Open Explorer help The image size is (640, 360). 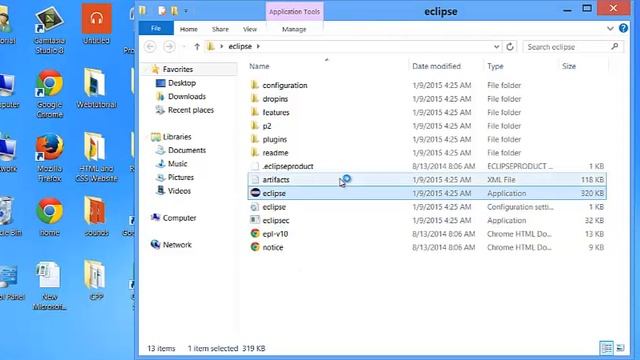click(623, 28)
